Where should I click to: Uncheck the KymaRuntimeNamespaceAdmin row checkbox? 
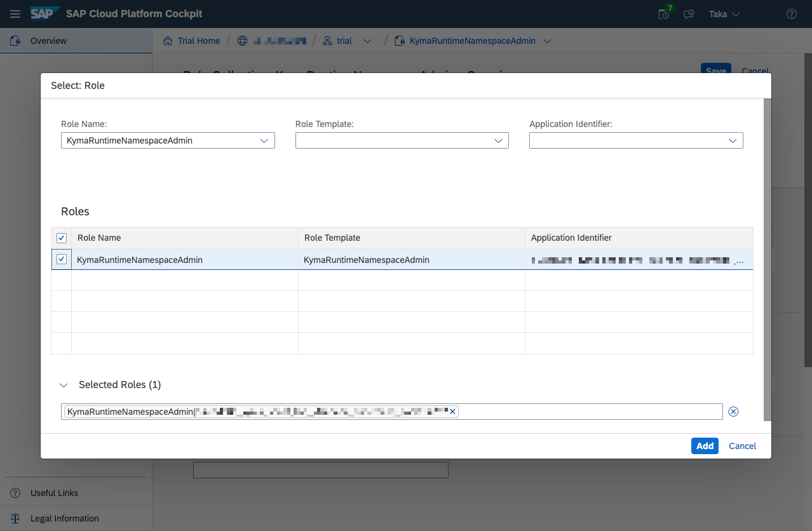pyautogui.click(x=62, y=259)
